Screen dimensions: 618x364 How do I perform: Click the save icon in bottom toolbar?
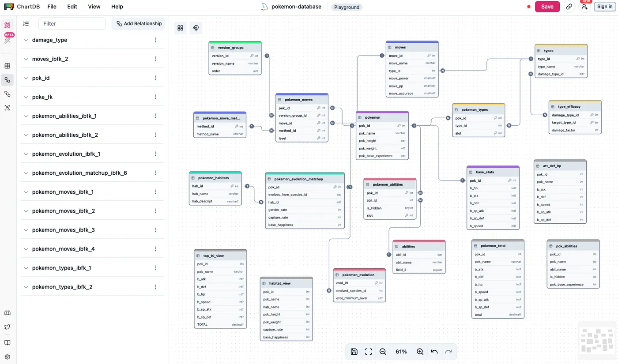pos(354,352)
